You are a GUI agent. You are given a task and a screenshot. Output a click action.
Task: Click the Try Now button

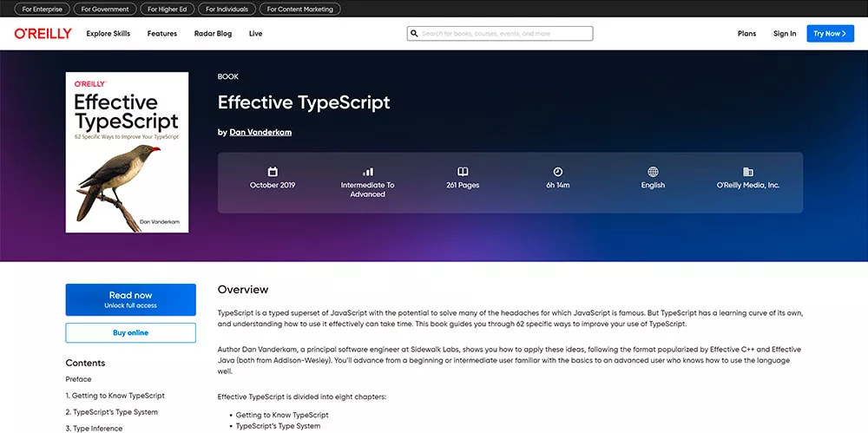pyautogui.click(x=830, y=34)
